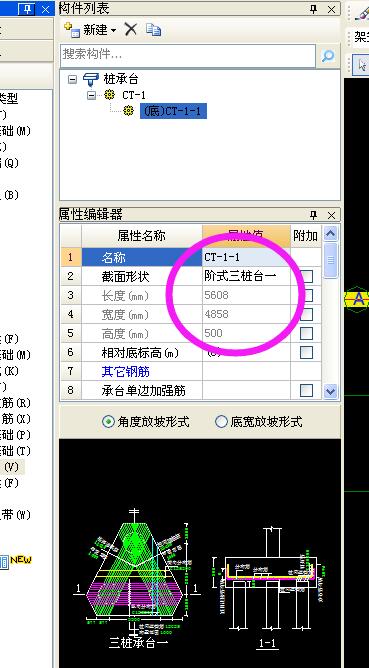Click the pin icon of the left panel
The image size is (369, 668).
(28, 9)
